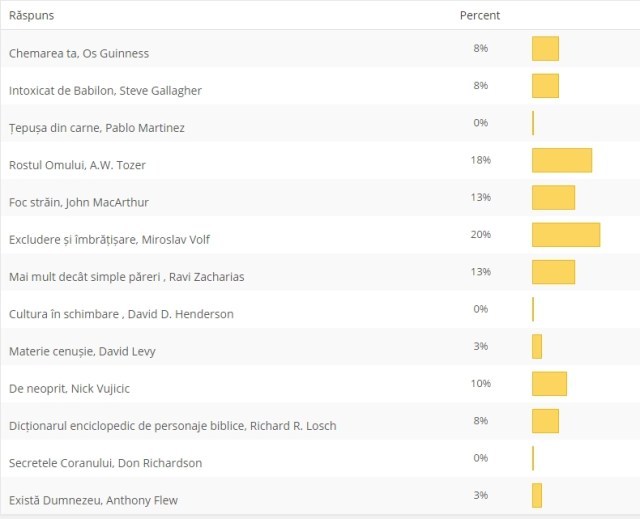Image resolution: width=640 pixels, height=519 pixels.
Task: Click Secretele Coranului, Don Richardson
Action: click(x=105, y=462)
